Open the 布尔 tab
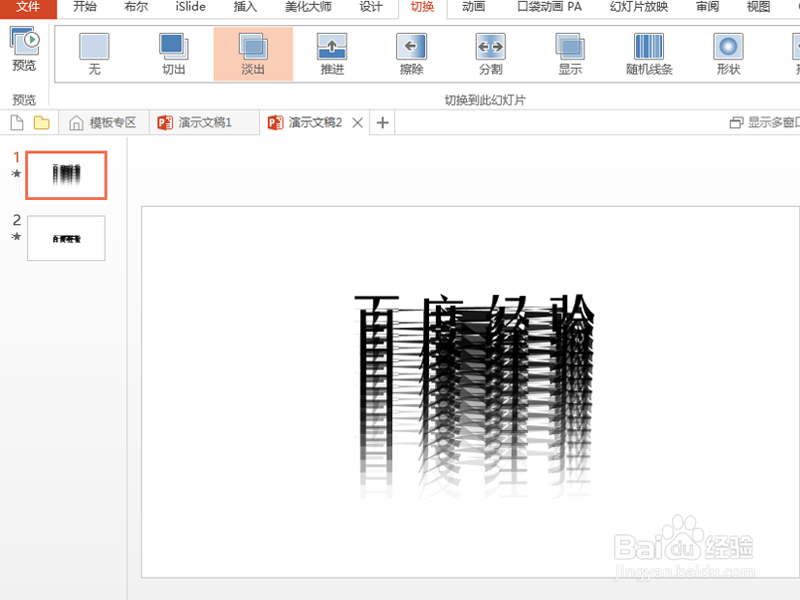 [x=136, y=7]
